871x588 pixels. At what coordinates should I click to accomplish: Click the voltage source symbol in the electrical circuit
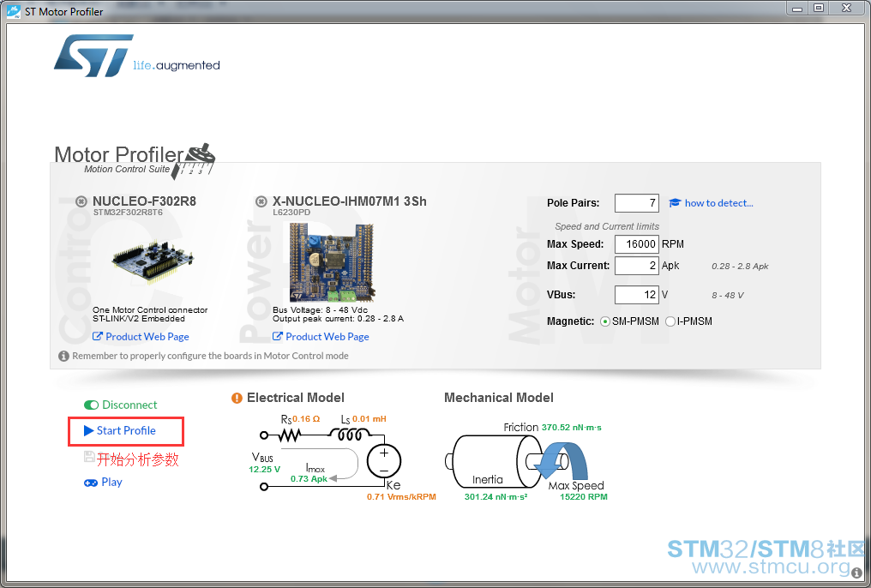384,461
